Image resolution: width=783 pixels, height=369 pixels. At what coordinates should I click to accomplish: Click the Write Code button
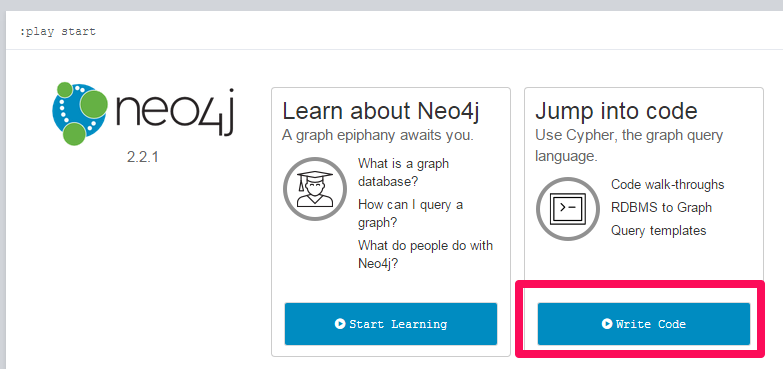tap(644, 324)
